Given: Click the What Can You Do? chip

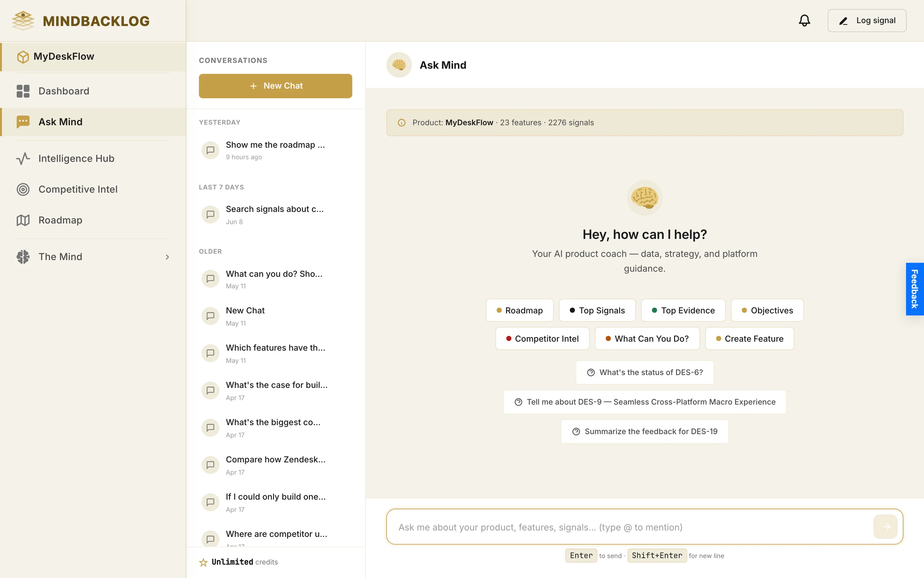Looking at the screenshot, I should point(647,339).
